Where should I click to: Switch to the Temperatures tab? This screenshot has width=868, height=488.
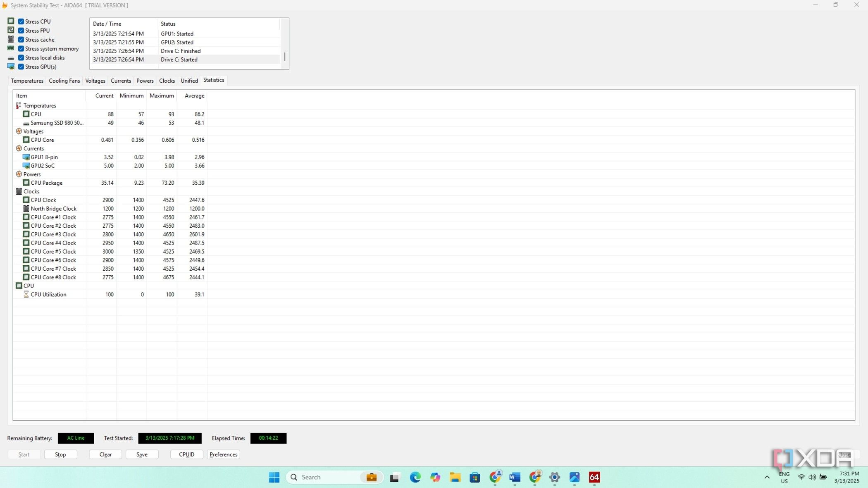(x=27, y=81)
